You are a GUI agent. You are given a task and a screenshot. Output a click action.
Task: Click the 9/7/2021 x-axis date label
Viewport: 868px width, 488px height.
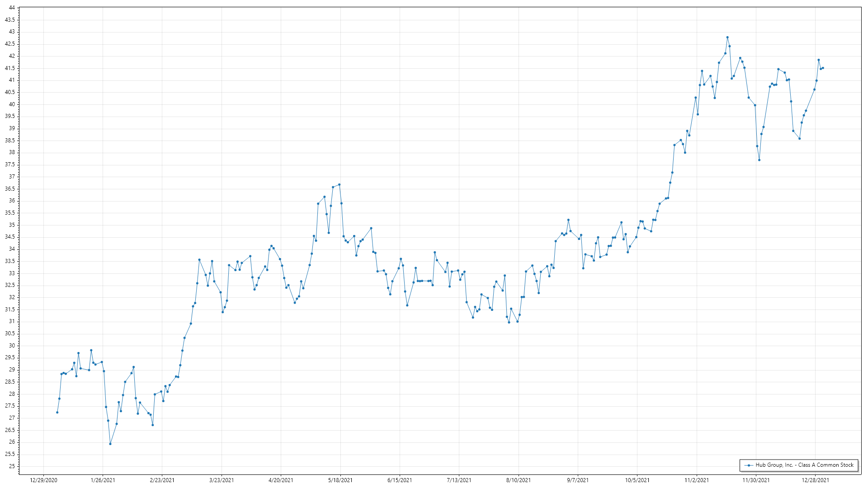pos(578,480)
